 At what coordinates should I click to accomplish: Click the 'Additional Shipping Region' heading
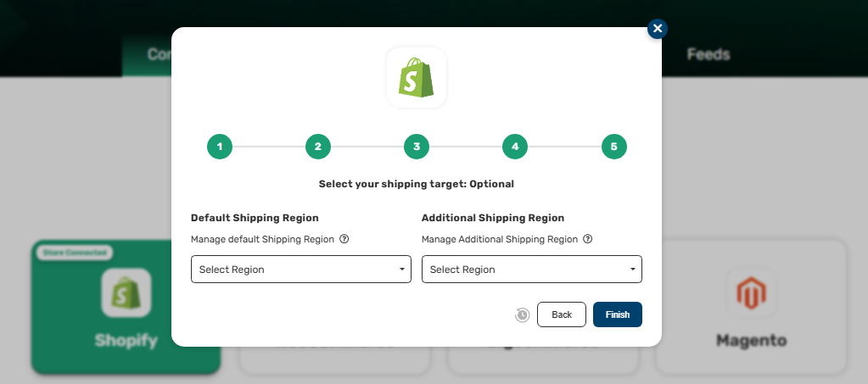coord(493,218)
